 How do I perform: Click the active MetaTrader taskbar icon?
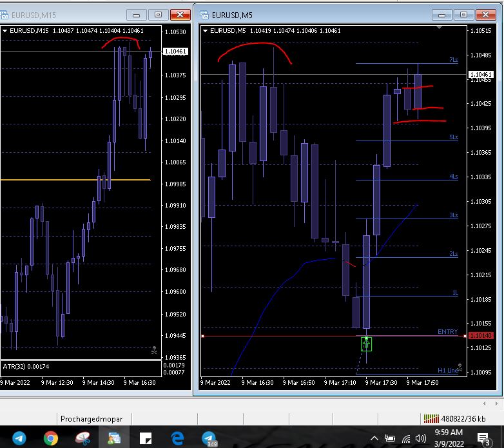click(x=114, y=438)
